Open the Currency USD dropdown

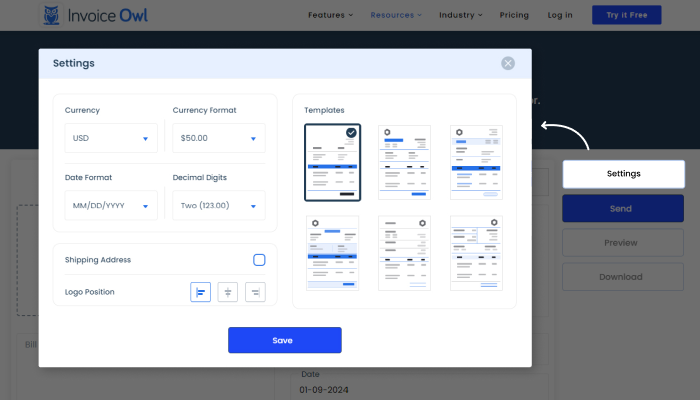click(111, 138)
